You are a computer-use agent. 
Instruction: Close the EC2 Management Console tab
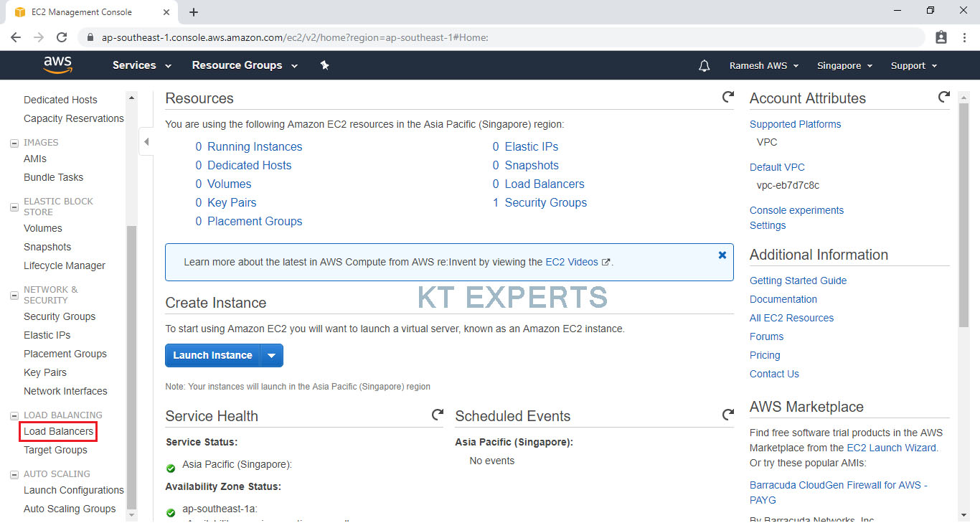(x=166, y=12)
